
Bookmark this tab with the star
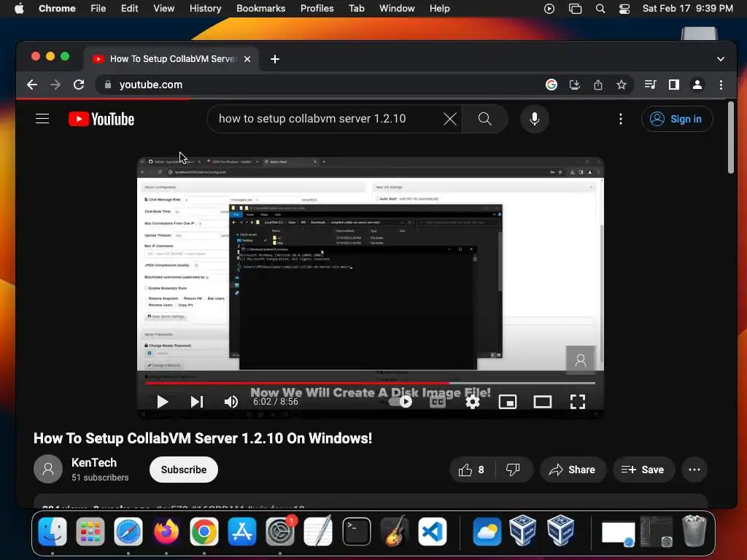[622, 85]
